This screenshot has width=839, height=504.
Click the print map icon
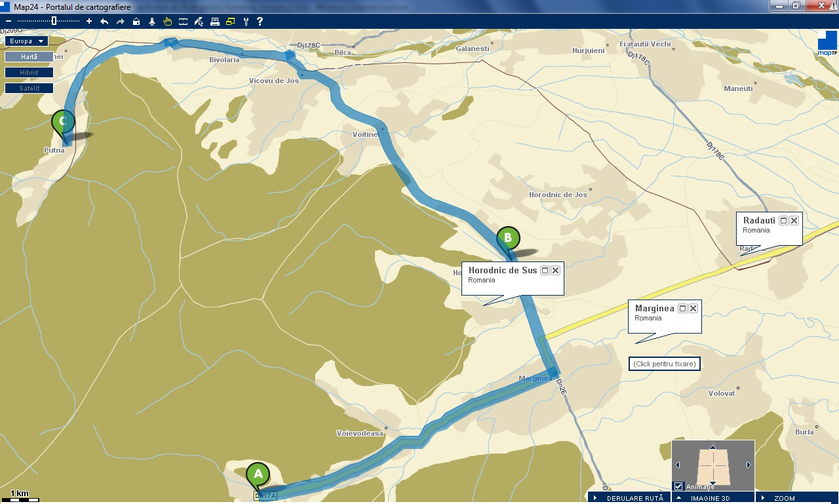point(214,22)
